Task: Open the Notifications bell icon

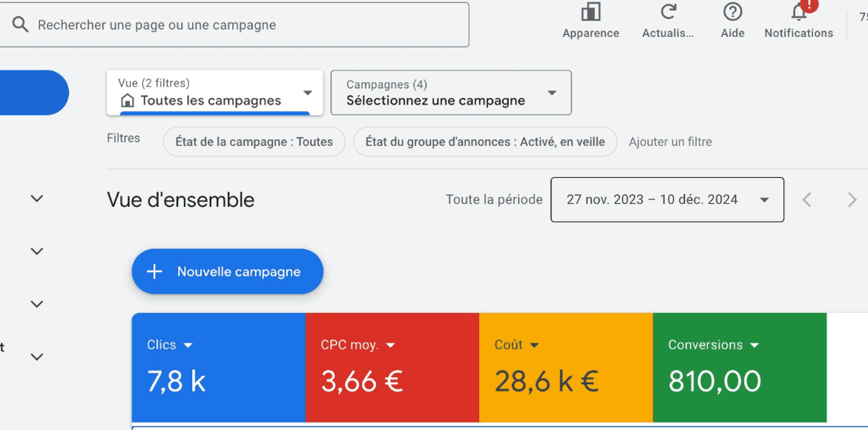Action: [x=799, y=12]
